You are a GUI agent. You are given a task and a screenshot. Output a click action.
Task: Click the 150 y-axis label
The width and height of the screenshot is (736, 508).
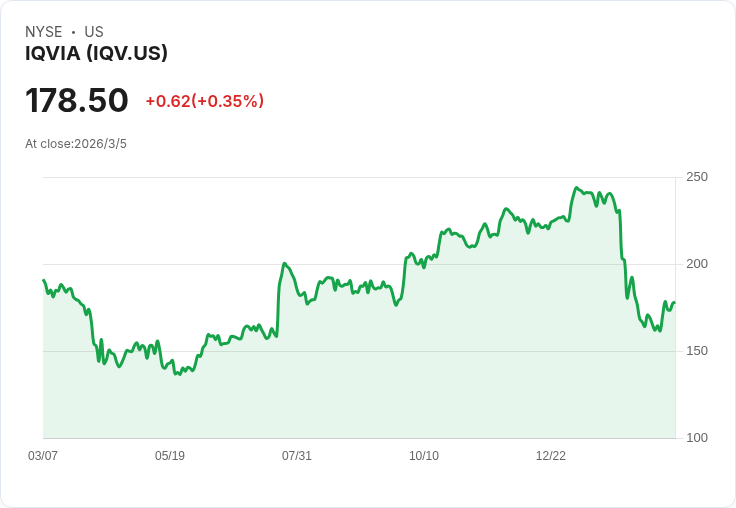click(697, 351)
